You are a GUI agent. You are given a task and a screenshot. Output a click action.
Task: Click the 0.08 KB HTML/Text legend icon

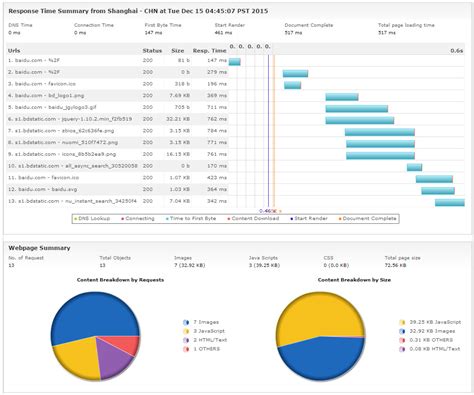[402, 349]
